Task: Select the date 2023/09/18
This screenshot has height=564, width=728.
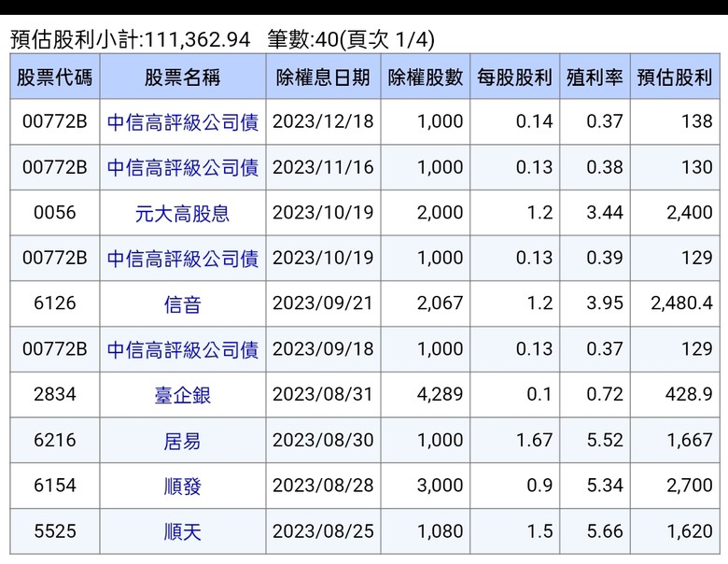Action: pyautogui.click(x=323, y=348)
